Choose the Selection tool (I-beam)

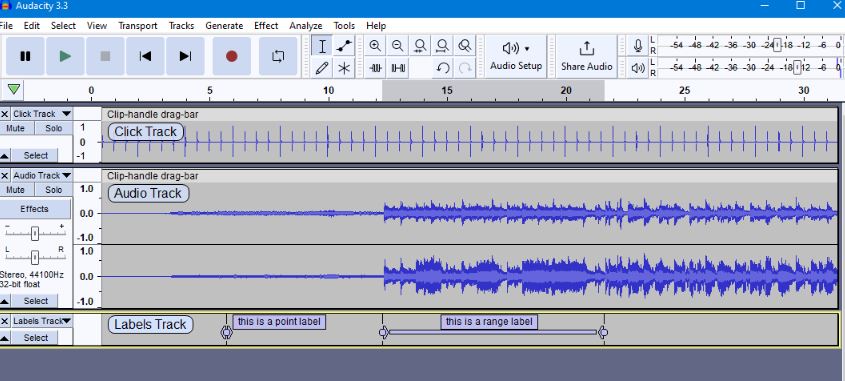[322, 46]
